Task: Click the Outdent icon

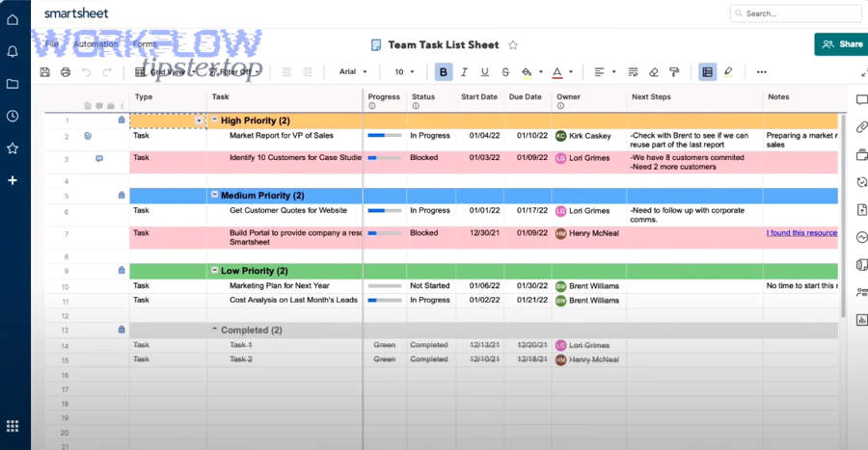Action: tap(286, 72)
